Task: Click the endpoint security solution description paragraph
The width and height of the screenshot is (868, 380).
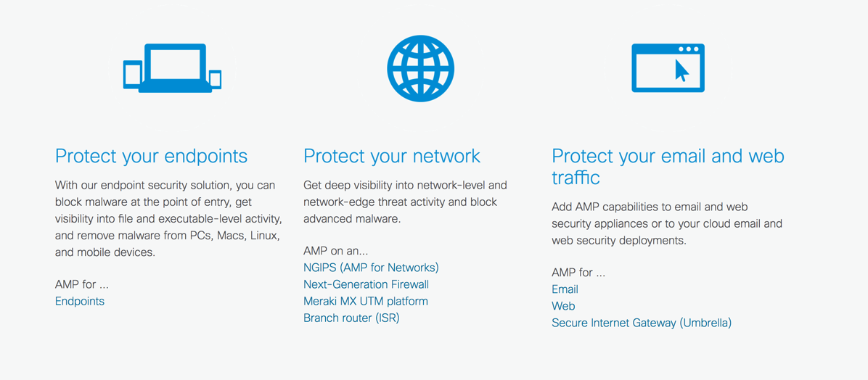Action: click(168, 219)
